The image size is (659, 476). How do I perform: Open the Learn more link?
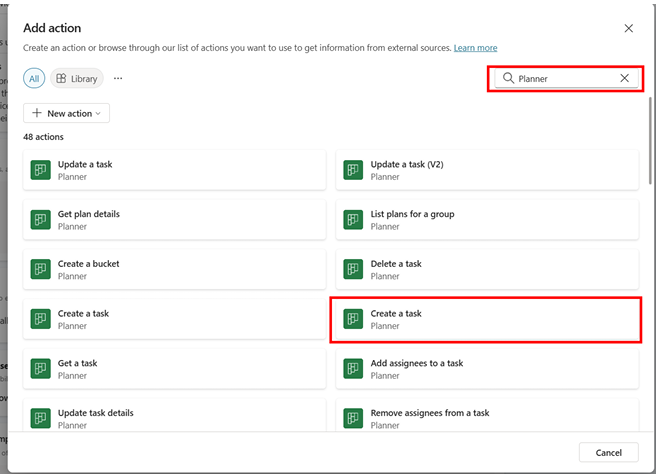(475, 48)
